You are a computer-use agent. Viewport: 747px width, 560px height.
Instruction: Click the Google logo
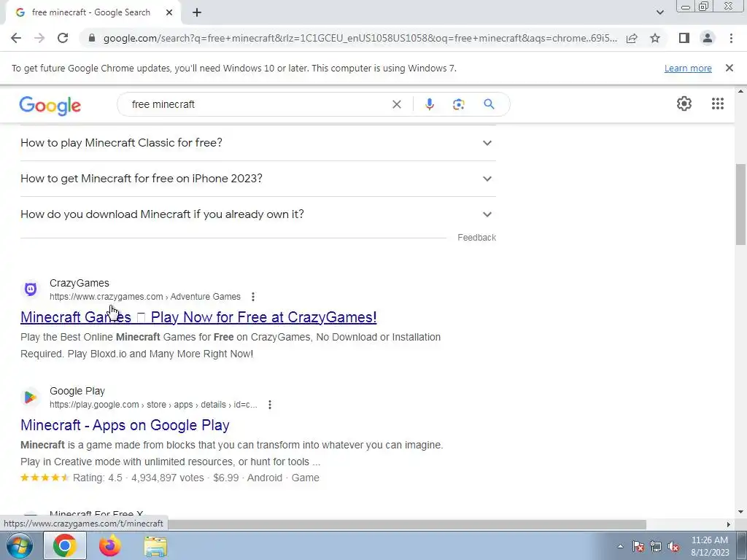50,105
